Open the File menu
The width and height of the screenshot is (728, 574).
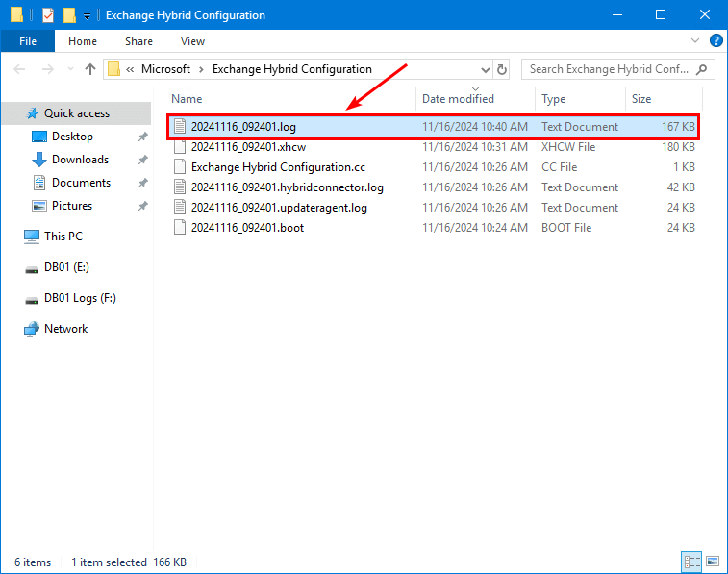[28, 41]
